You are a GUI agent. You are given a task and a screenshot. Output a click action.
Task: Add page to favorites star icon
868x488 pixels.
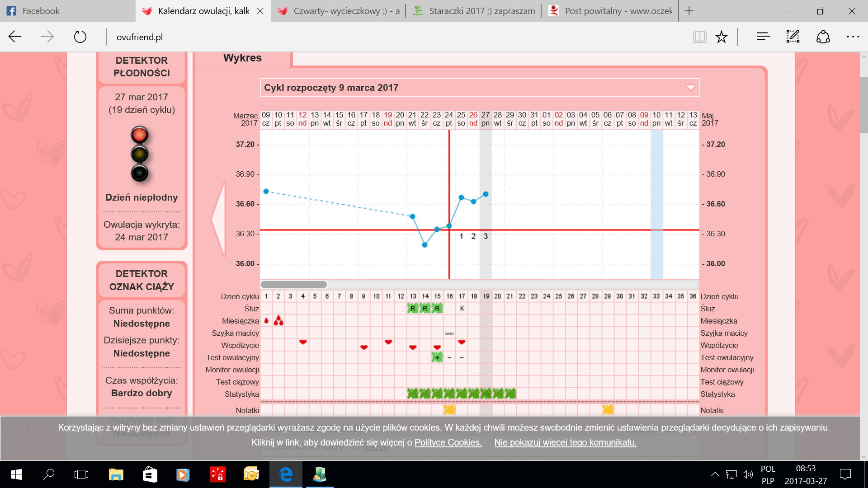point(722,37)
